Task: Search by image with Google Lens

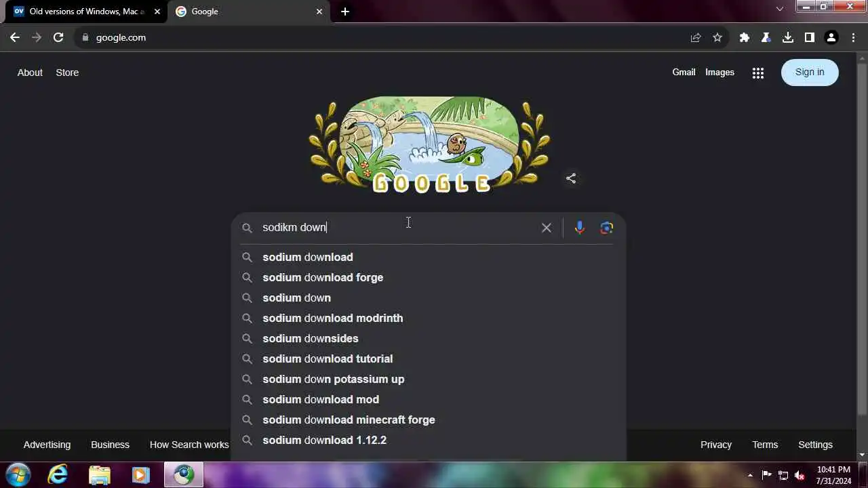Action: [607, 228]
